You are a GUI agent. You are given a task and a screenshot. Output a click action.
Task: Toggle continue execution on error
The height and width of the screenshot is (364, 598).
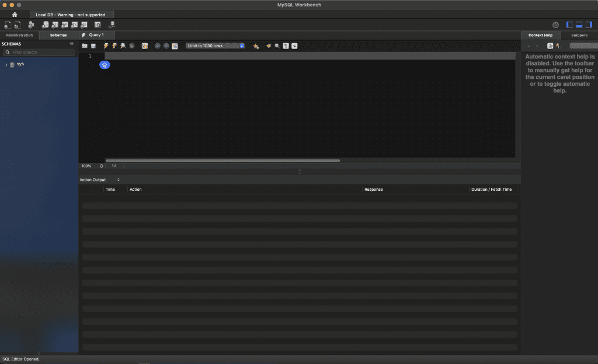pos(145,46)
